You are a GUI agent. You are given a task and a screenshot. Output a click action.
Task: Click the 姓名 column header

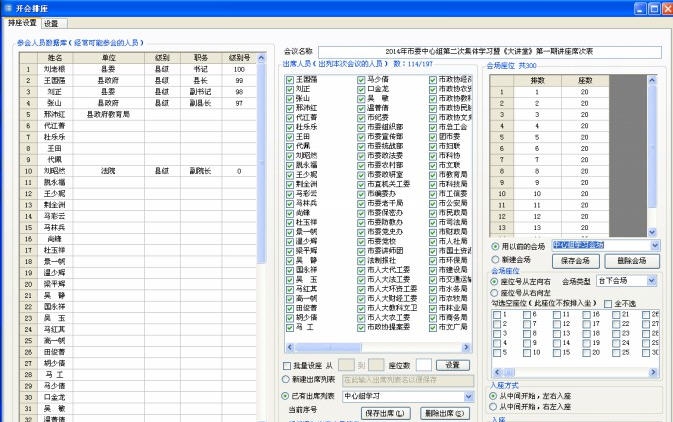[x=55, y=58]
